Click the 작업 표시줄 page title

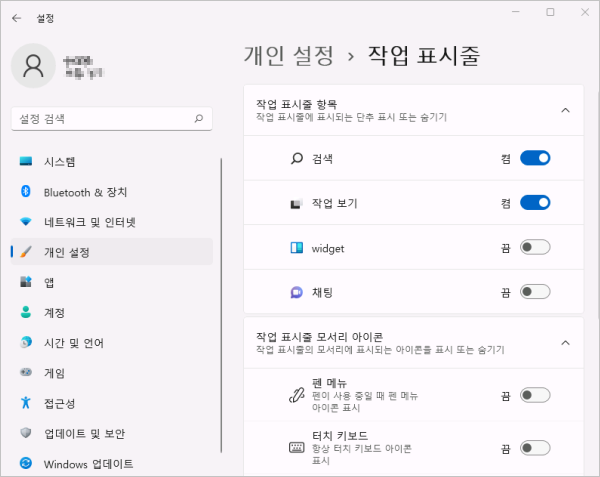coord(424,55)
